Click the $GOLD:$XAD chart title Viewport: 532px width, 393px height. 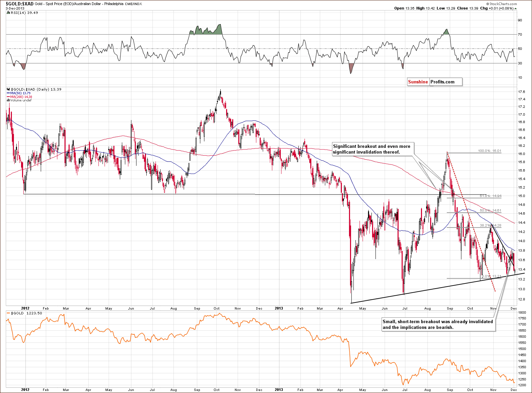pos(19,4)
